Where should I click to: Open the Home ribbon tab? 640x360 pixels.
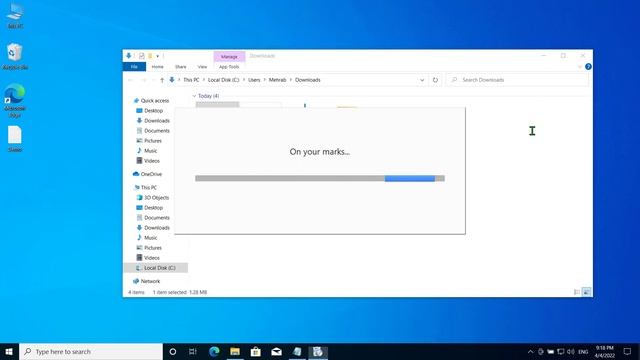(158, 67)
